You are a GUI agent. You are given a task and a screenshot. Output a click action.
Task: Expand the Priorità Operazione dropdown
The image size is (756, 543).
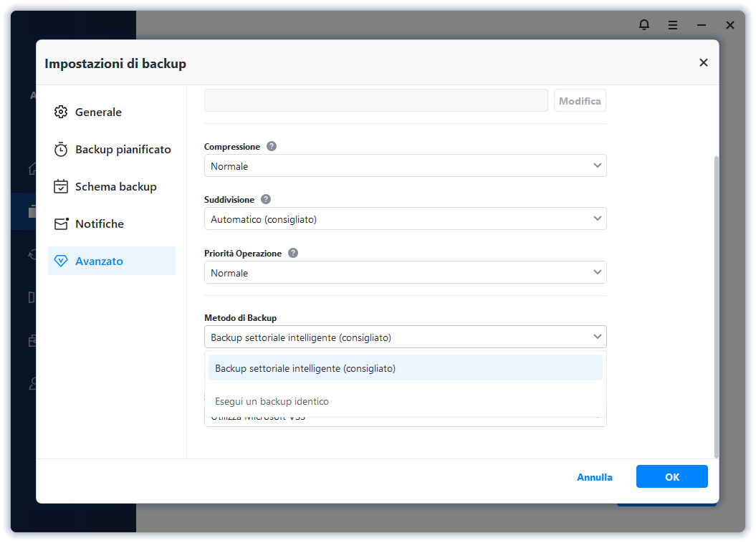tap(405, 273)
